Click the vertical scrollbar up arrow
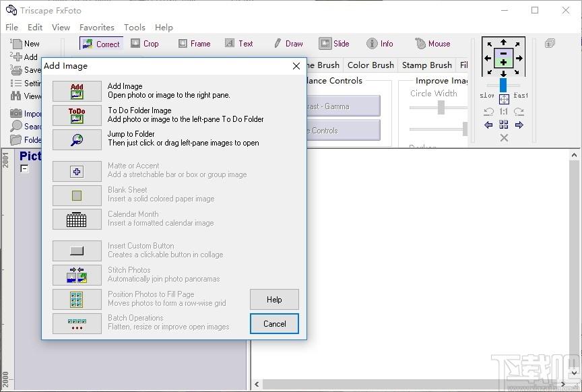Viewport: 582px width, 392px height. [574, 156]
